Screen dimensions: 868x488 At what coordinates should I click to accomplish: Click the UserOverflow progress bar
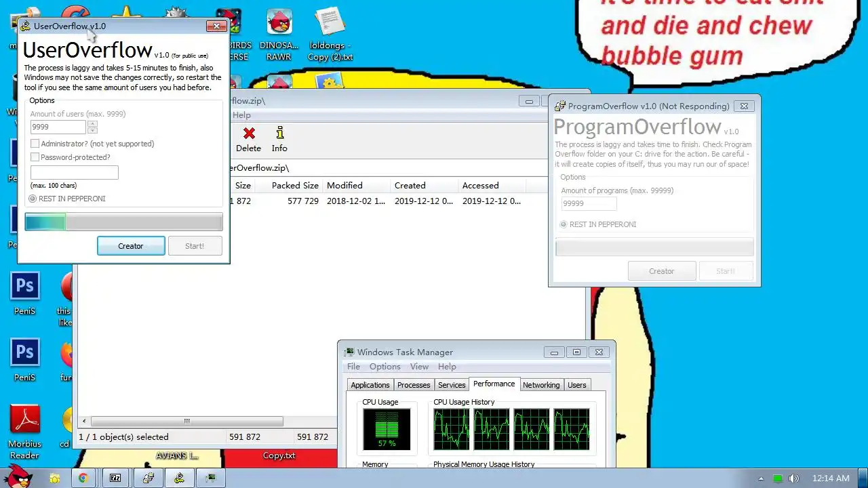pyautogui.click(x=123, y=222)
